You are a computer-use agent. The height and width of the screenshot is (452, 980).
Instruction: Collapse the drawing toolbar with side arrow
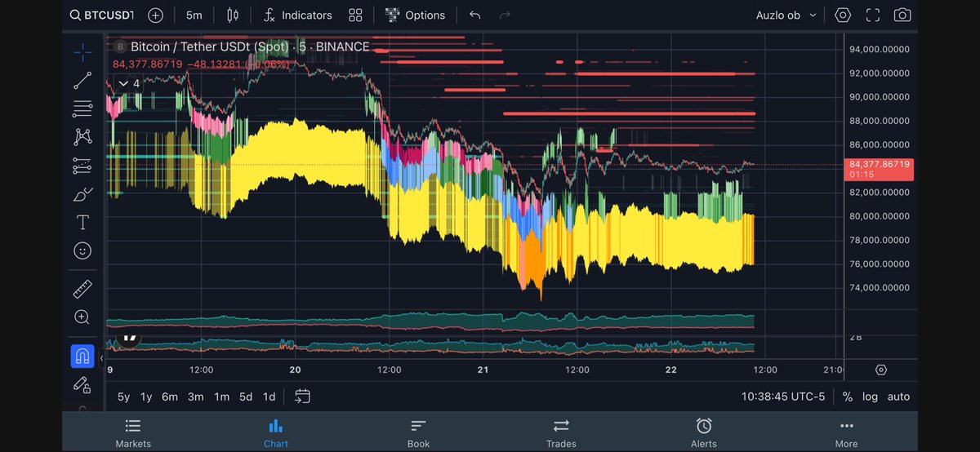pos(102,358)
